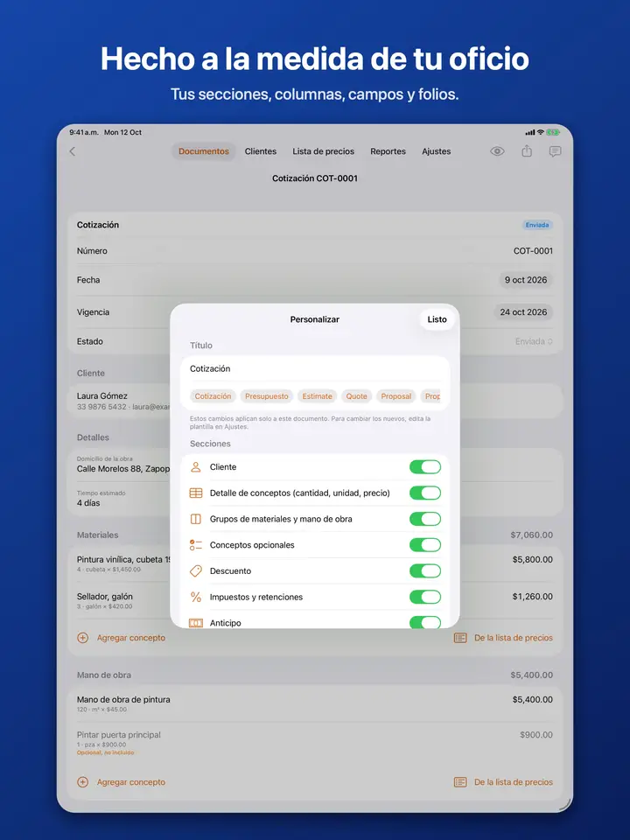Open Mano de obra de pintura item
This screenshot has height=840, width=630.
[x=315, y=703]
